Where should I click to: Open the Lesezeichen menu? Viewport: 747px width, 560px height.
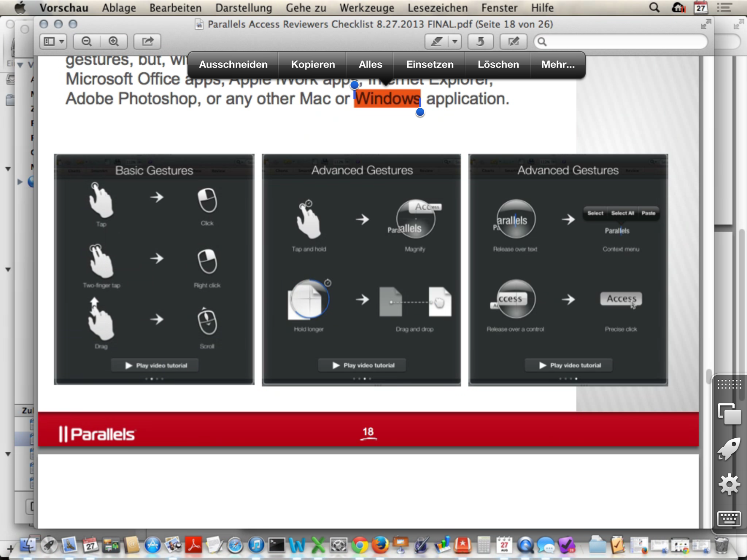(x=437, y=7)
